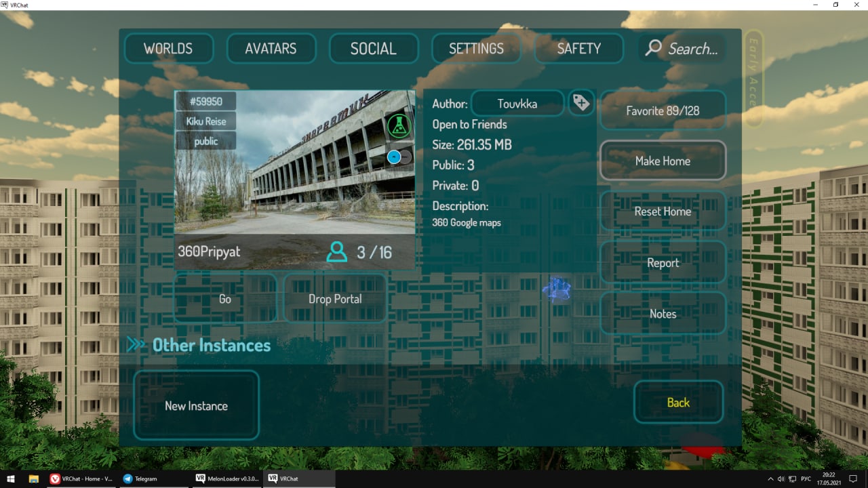Screen dimensions: 868x488
Task: Report this world
Action: [663, 263]
